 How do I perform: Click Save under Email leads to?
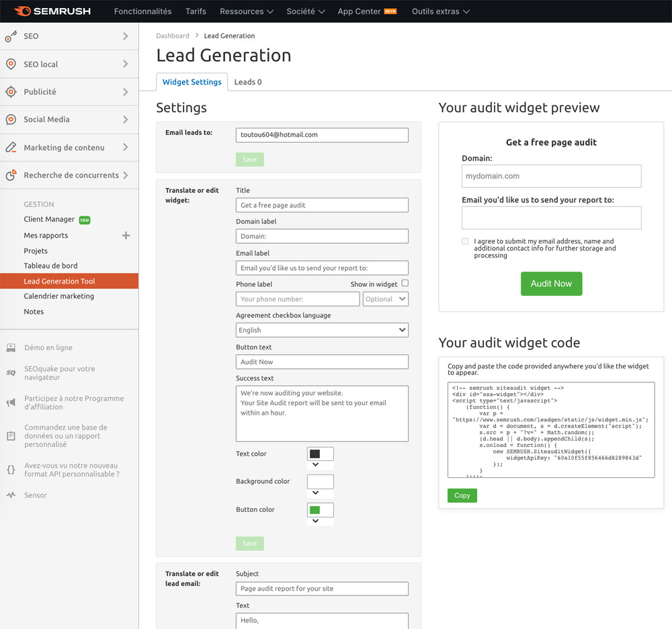(x=250, y=159)
